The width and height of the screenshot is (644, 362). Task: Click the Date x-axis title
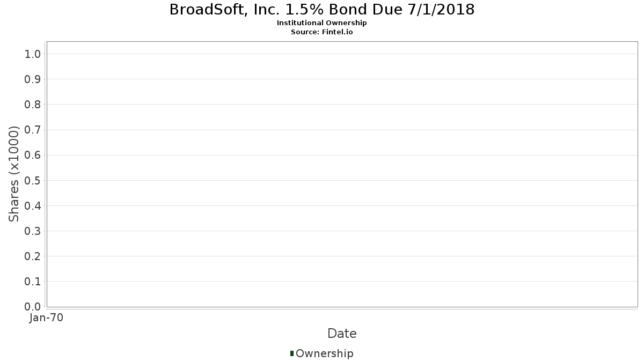(342, 334)
